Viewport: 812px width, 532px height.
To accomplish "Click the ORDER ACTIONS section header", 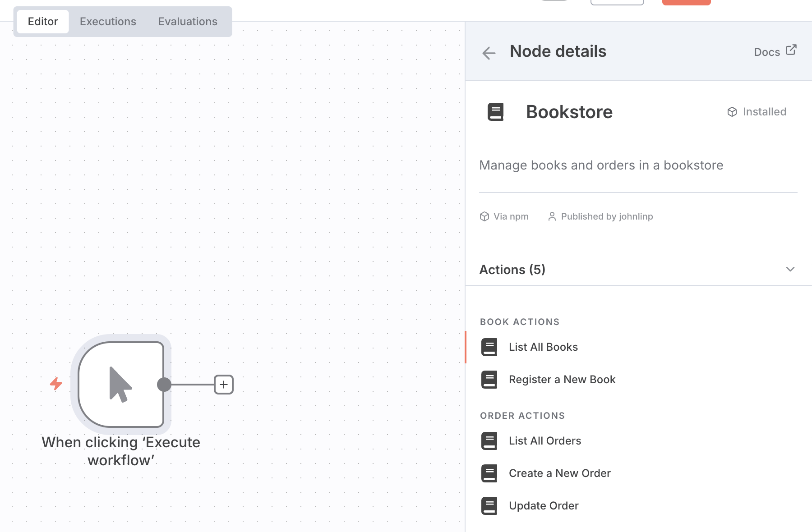I will point(522,416).
